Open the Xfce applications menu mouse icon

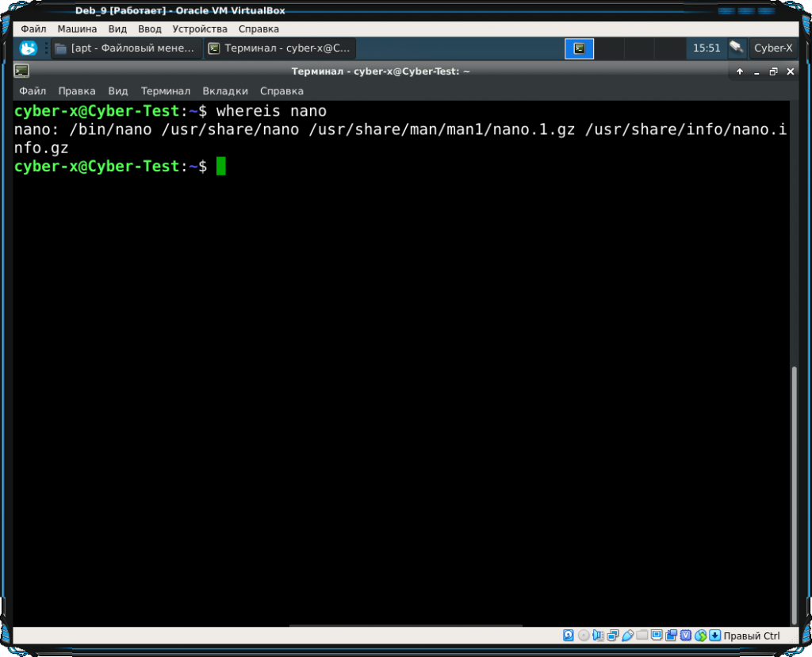tap(28, 48)
